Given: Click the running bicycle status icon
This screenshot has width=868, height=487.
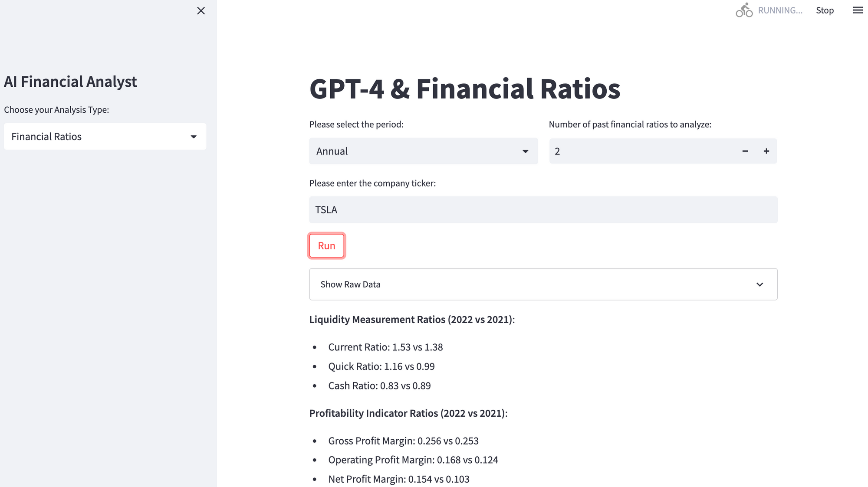Looking at the screenshot, I should click(744, 10).
